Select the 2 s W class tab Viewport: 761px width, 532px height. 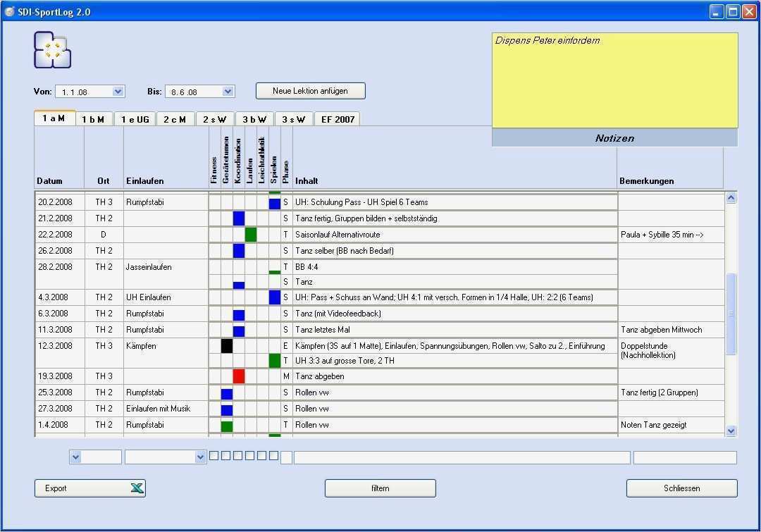[x=214, y=119]
